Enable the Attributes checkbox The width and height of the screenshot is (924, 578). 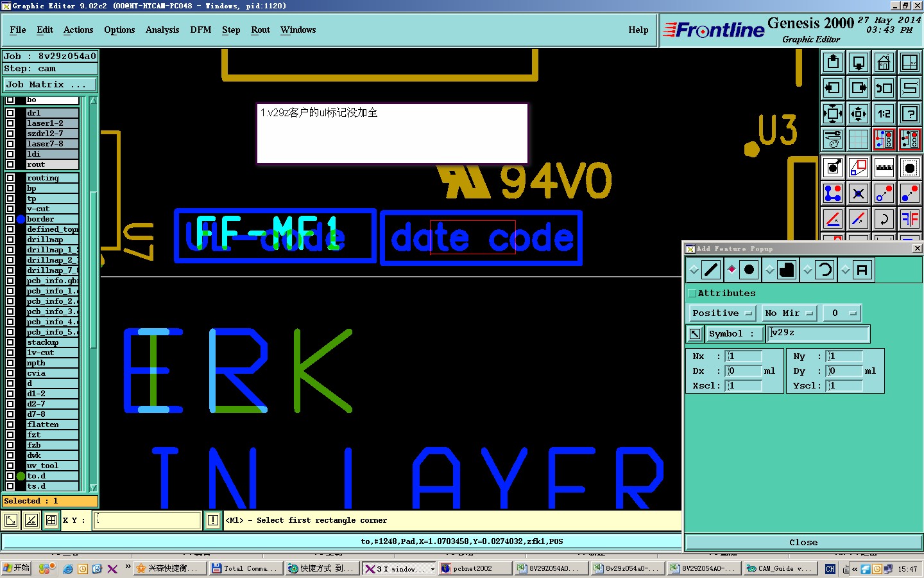[x=692, y=293]
